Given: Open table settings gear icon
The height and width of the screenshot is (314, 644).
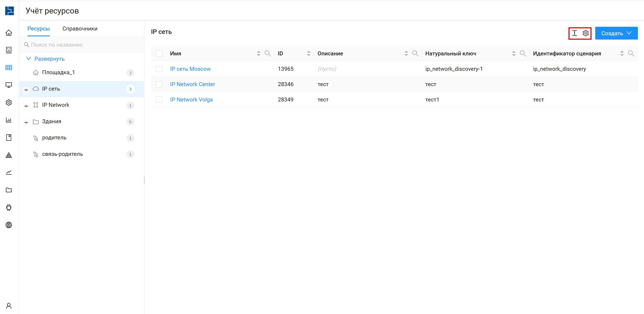Looking at the screenshot, I should 586,33.
